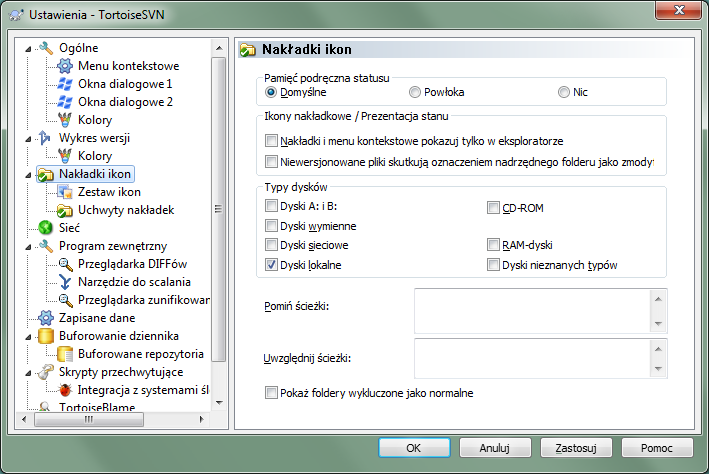709x474 pixels.
Task: Click the Okna dialogowe 2 window icon
Action: (65, 102)
